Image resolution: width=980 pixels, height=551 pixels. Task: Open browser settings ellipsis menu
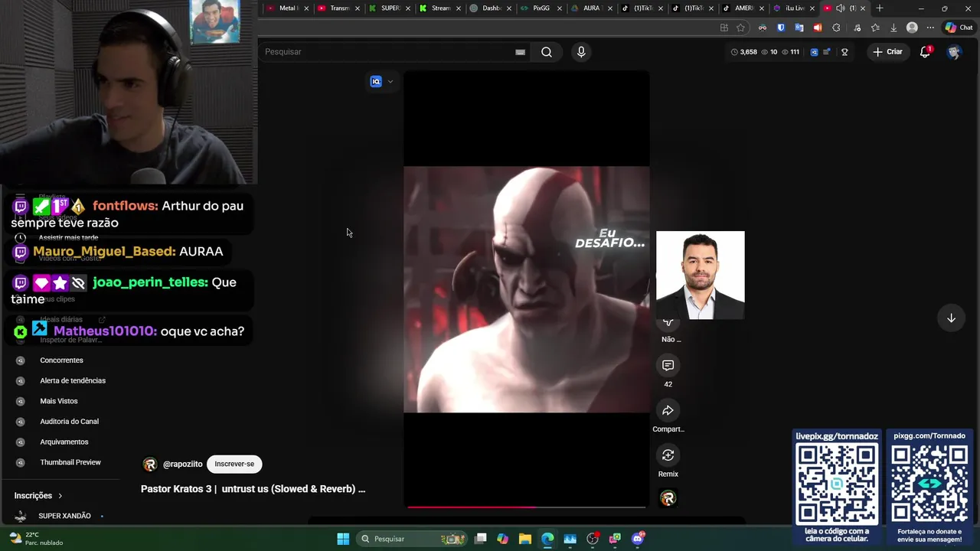click(x=930, y=28)
